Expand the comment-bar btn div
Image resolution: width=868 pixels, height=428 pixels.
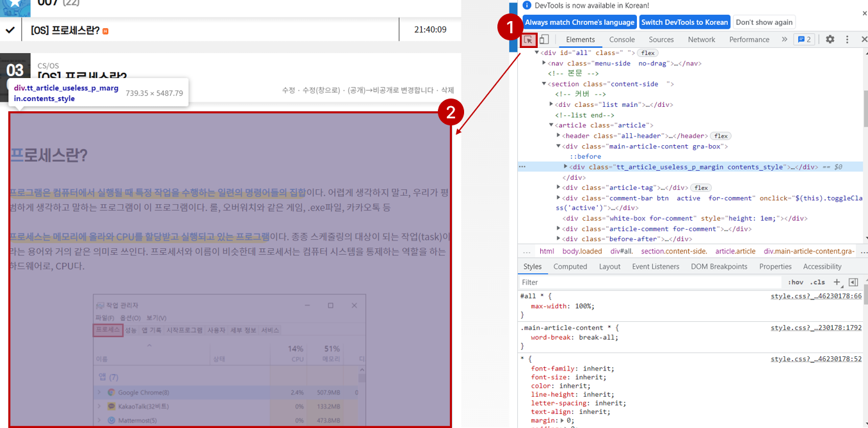[558, 198]
